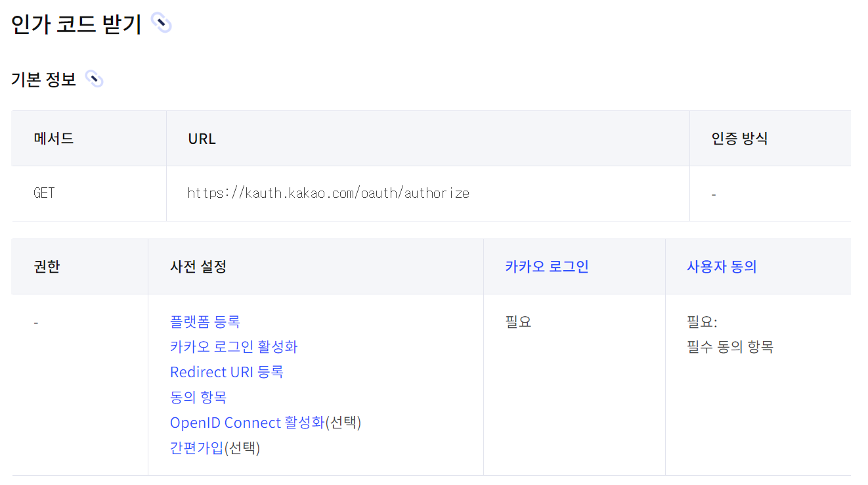Open the 간편가입 link
The height and width of the screenshot is (485, 868).
click(x=197, y=448)
